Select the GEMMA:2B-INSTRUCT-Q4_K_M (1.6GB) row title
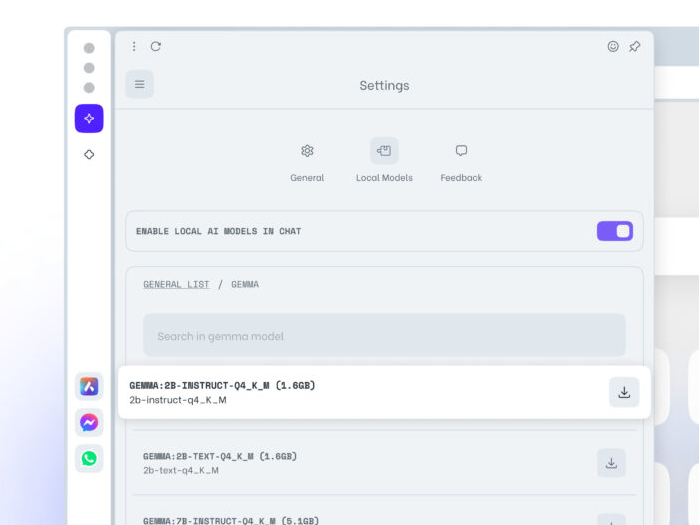 pyautogui.click(x=222, y=385)
